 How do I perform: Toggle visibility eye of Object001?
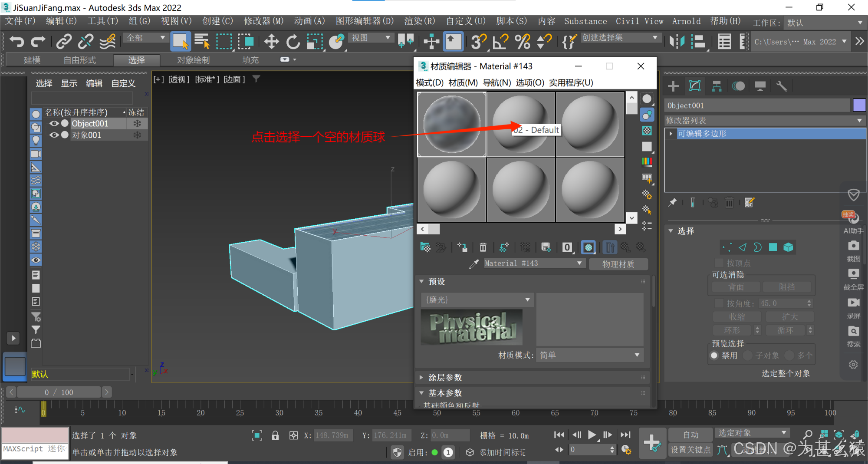tap(54, 124)
